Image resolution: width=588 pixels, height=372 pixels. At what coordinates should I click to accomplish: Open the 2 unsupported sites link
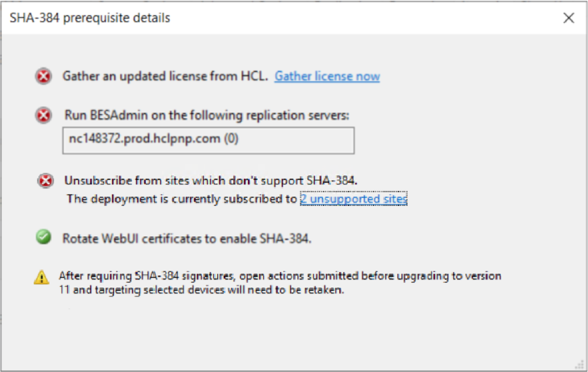pos(353,199)
